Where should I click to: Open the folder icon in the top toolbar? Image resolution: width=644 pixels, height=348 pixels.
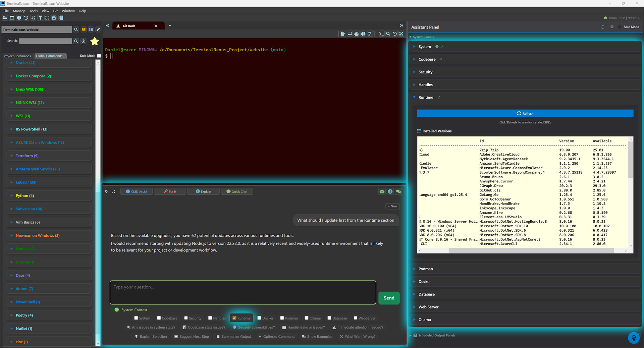tap(5, 18)
